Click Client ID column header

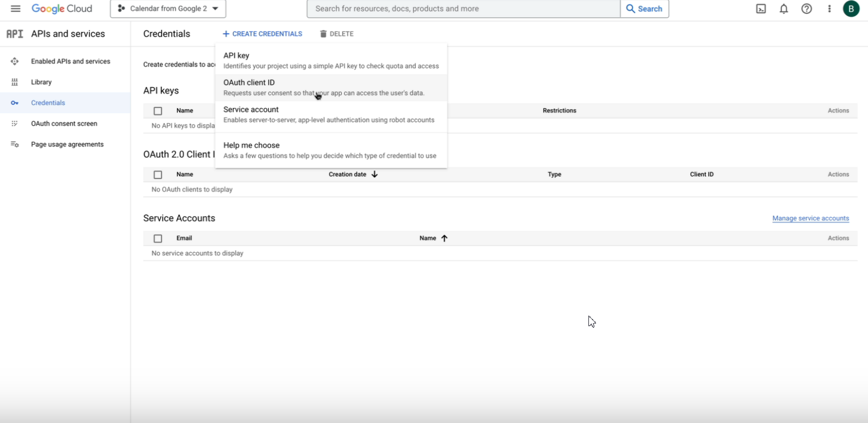701,174
